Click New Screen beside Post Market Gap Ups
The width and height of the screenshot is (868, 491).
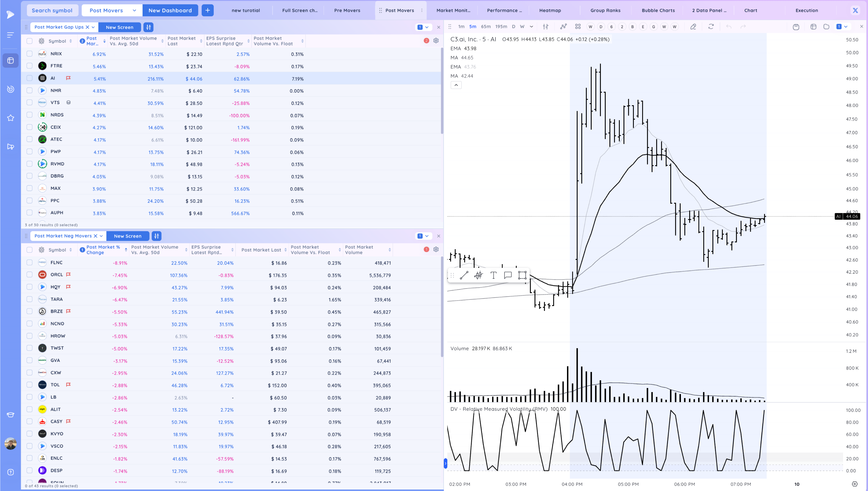point(119,27)
